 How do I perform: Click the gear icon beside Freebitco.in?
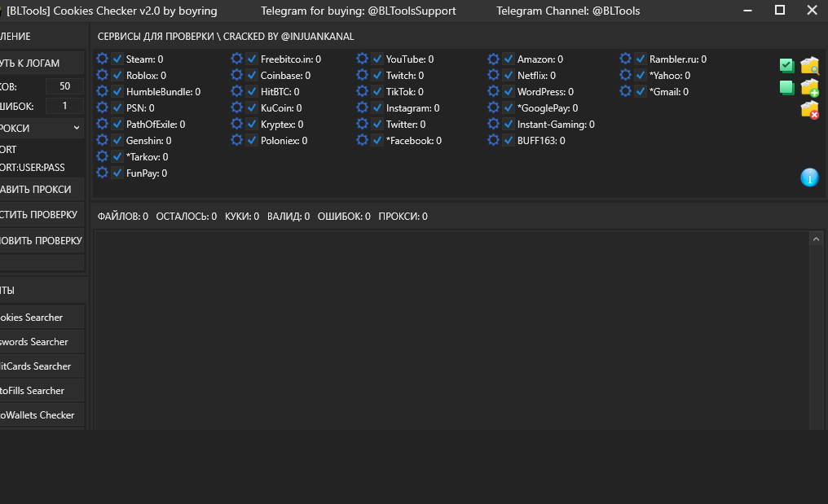[x=236, y=59]
